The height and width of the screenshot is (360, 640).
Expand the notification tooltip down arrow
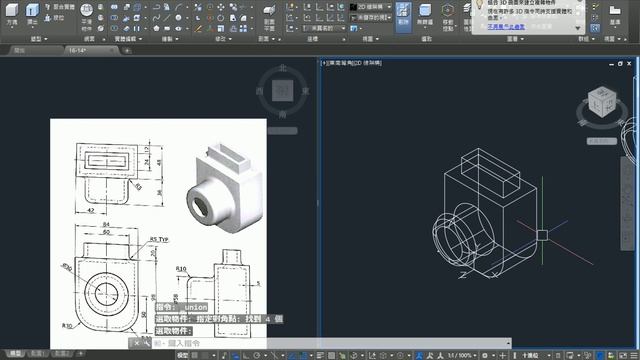pyautogui.click(x=578, y=28)
